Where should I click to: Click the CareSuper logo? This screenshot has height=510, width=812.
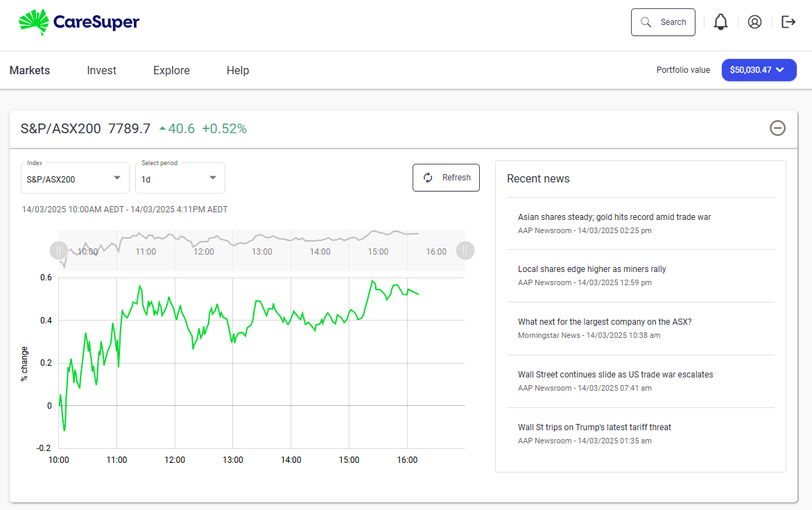[79, 22]
